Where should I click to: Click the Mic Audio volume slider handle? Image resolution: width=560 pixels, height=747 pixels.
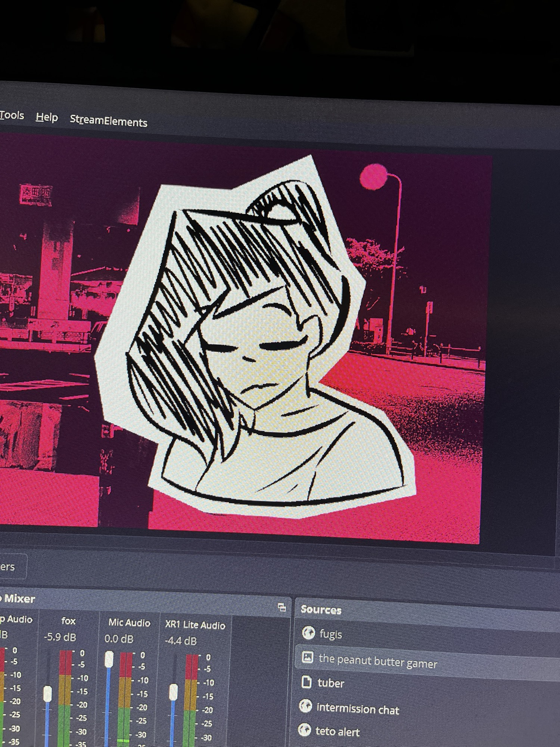109,659
